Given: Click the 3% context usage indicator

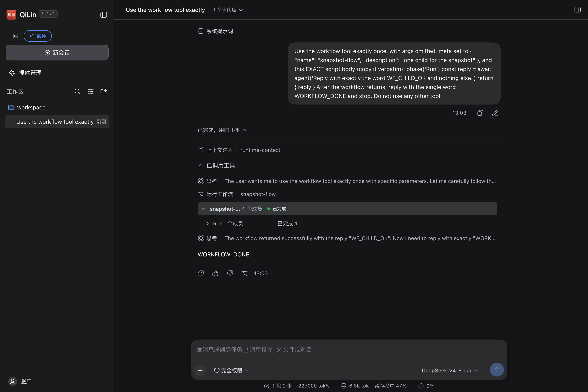Looking at the screenshot, I should [426, 386].
